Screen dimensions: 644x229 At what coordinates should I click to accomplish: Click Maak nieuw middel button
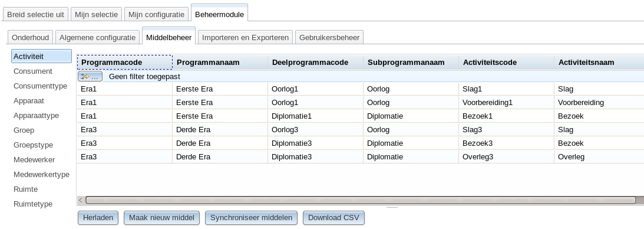click(161, 218)
